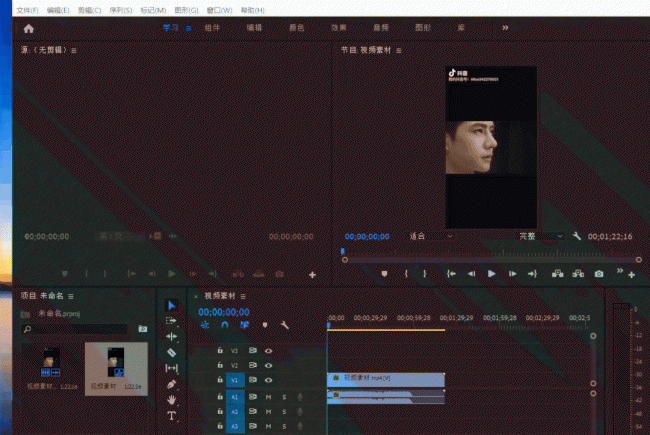Open Source panel menu
Viewport: 650px width, 435px height.
coord(74,51)
